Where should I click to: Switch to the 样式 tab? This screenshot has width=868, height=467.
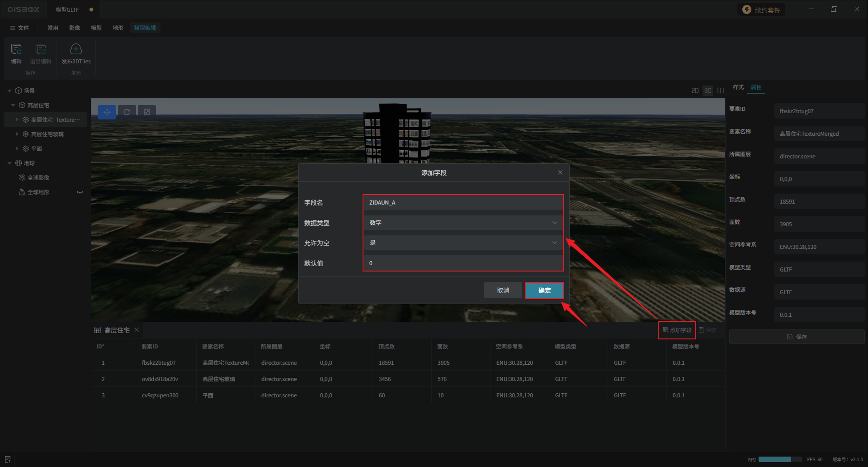738,87
